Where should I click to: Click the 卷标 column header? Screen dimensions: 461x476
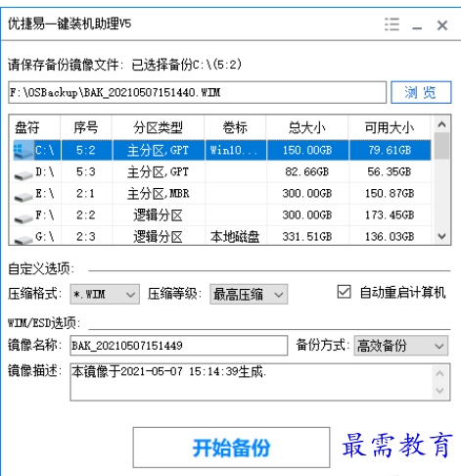coord(235,127)
